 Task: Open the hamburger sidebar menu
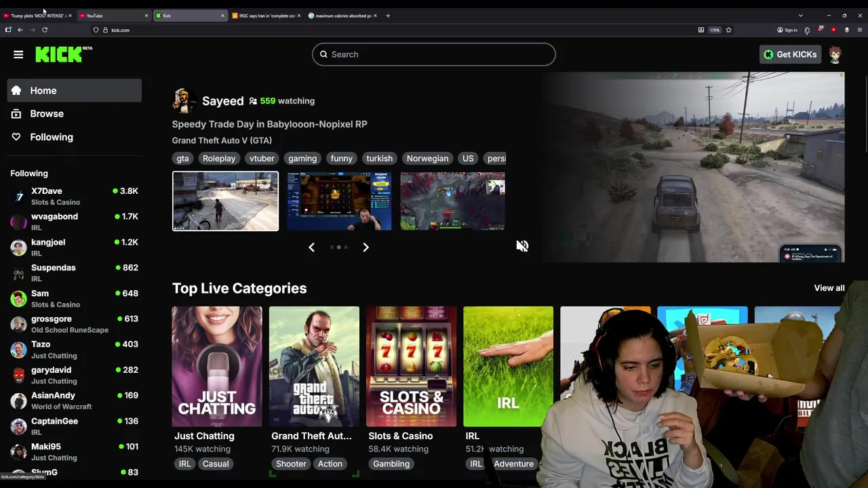coord(18,54)
